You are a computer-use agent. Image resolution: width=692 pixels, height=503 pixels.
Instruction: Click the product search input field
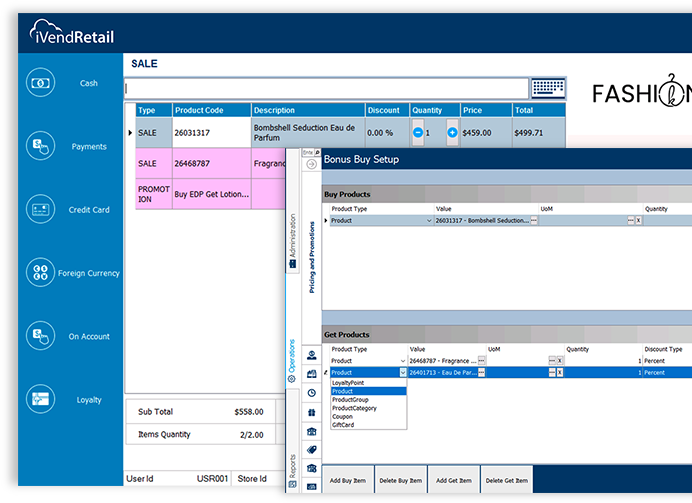[x=325, y=88]
